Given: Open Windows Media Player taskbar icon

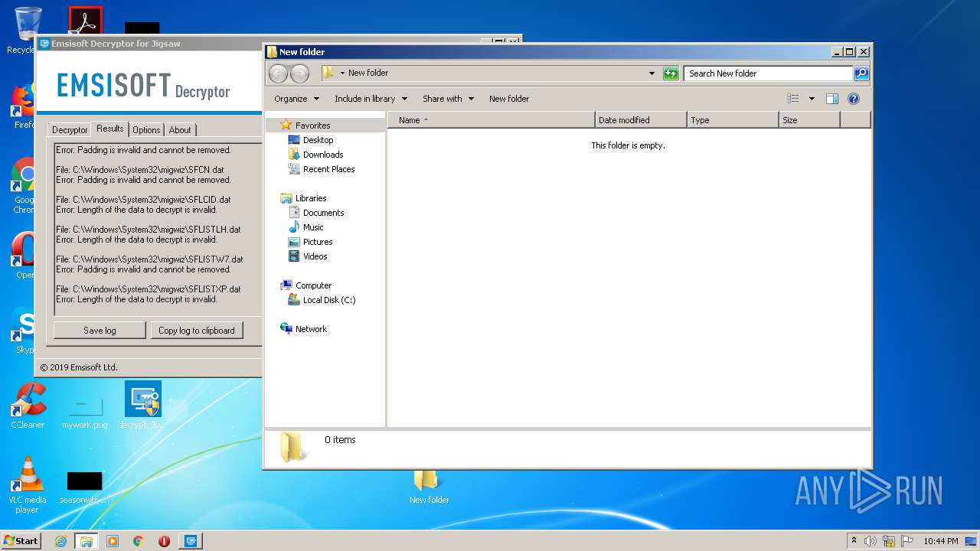Looking at the screenshot, I should coord(113,541).
